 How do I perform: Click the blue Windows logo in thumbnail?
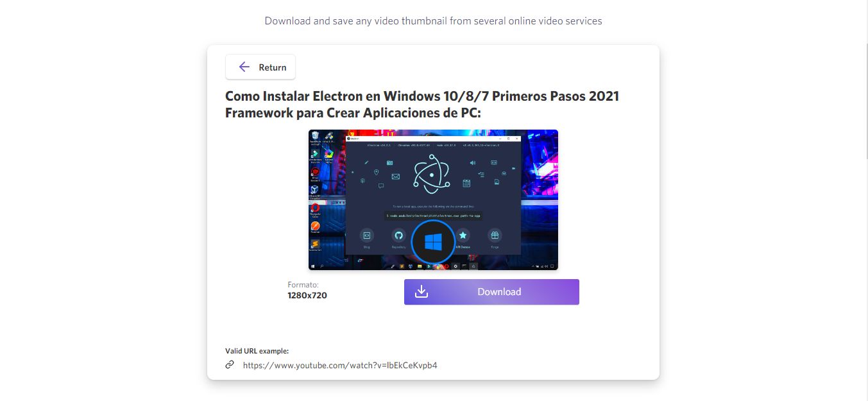(433, 242)
